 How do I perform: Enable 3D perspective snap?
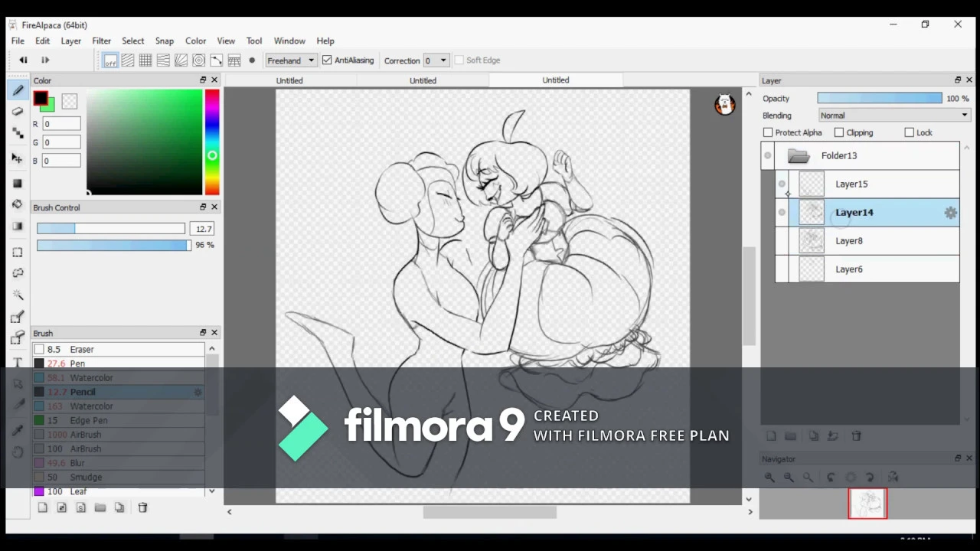pos(234,60)
